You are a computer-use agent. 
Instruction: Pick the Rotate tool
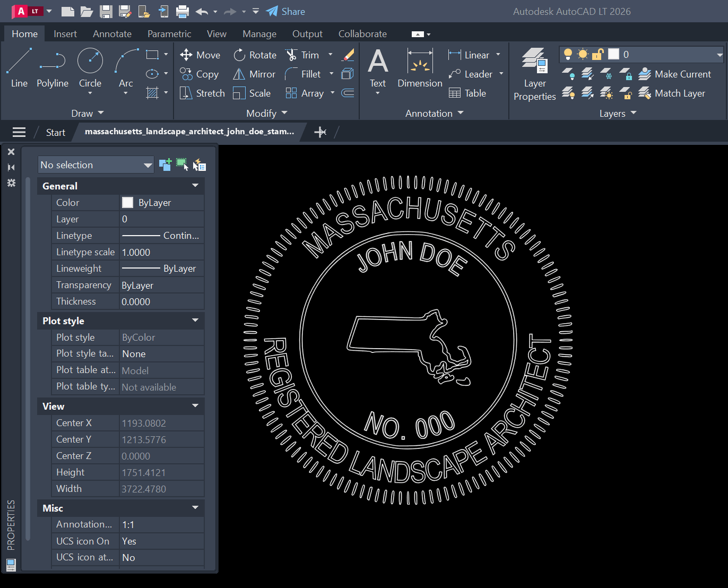tap(255, 55)
